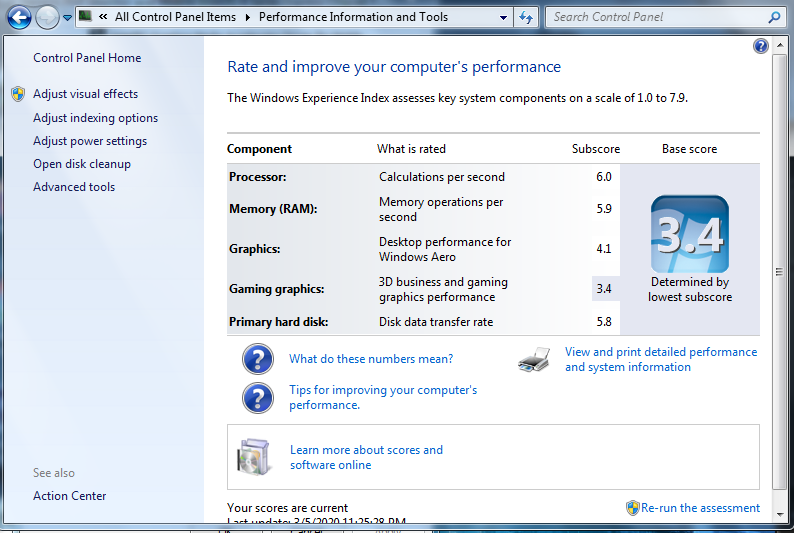Open Advanced tools
Viewport: 794px width, 533px height.
pos(74,187)
